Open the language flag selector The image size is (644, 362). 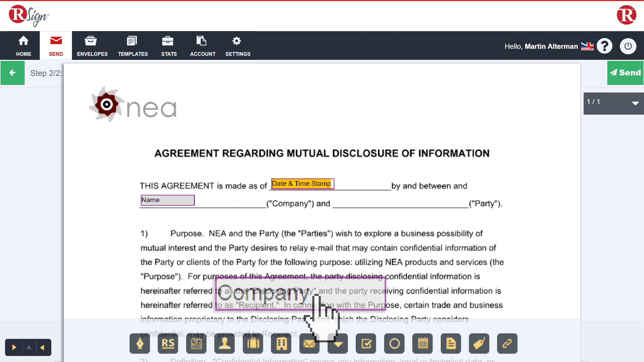[x=587, y=46]
